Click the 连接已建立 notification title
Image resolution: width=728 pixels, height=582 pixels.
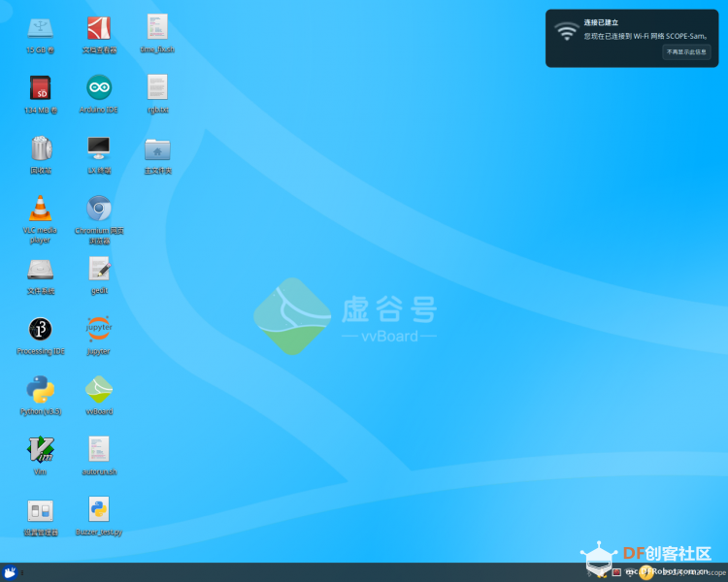click(x=601, y=22)
